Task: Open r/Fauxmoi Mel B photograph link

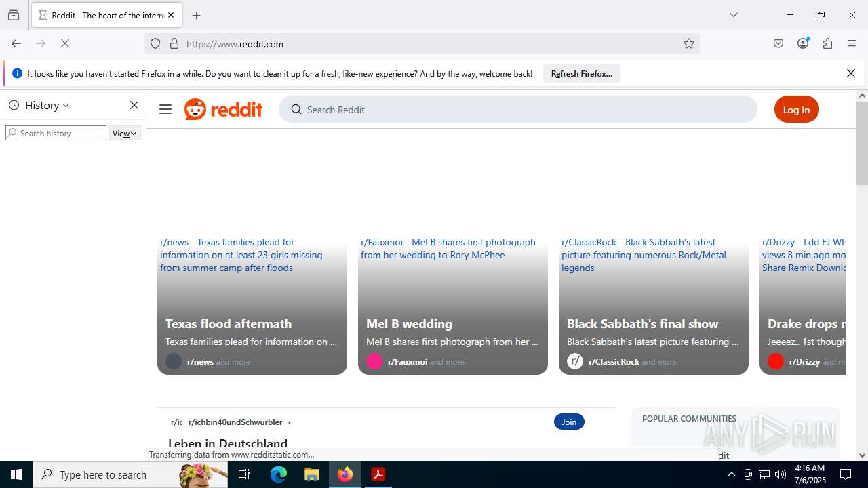Action: click(x=448, y=248)
